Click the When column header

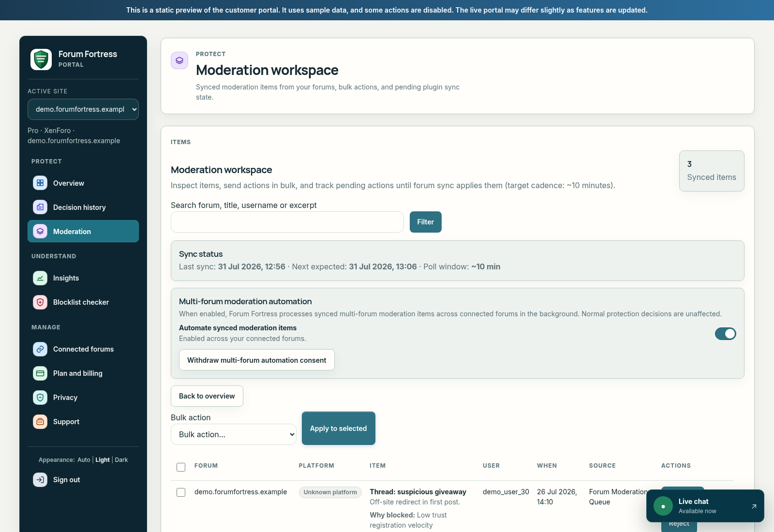click(547, 466)
